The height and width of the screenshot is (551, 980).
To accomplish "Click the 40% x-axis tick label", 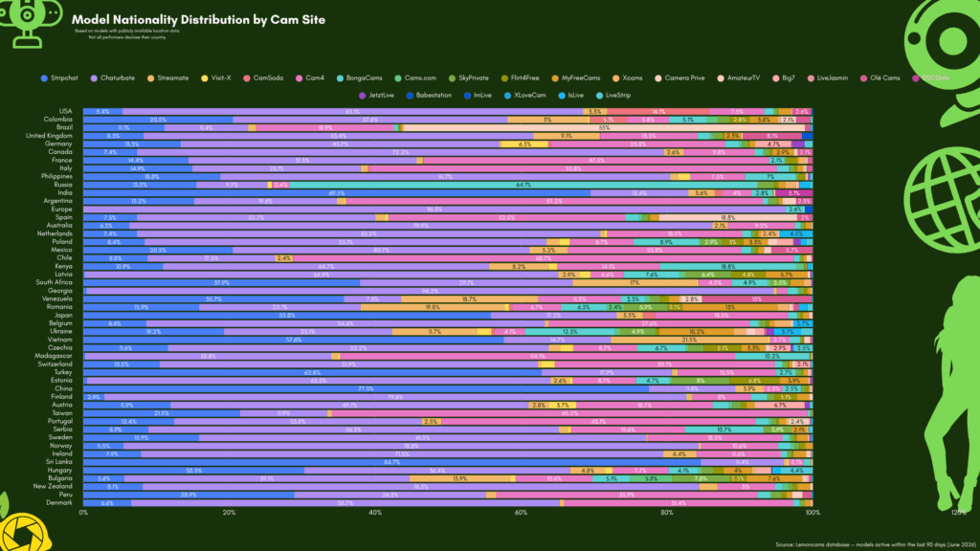I will tap(375, 513).
